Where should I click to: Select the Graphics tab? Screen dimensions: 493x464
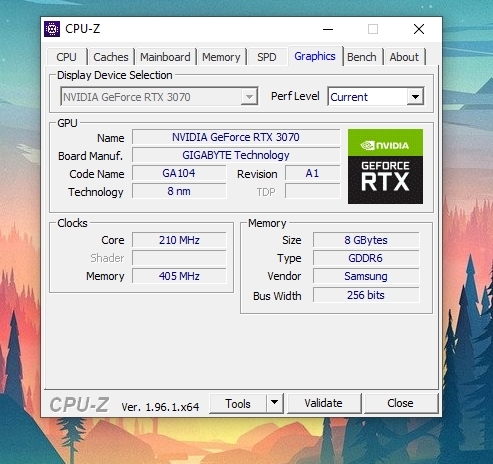pyautogui.click(x=315, y=56)
